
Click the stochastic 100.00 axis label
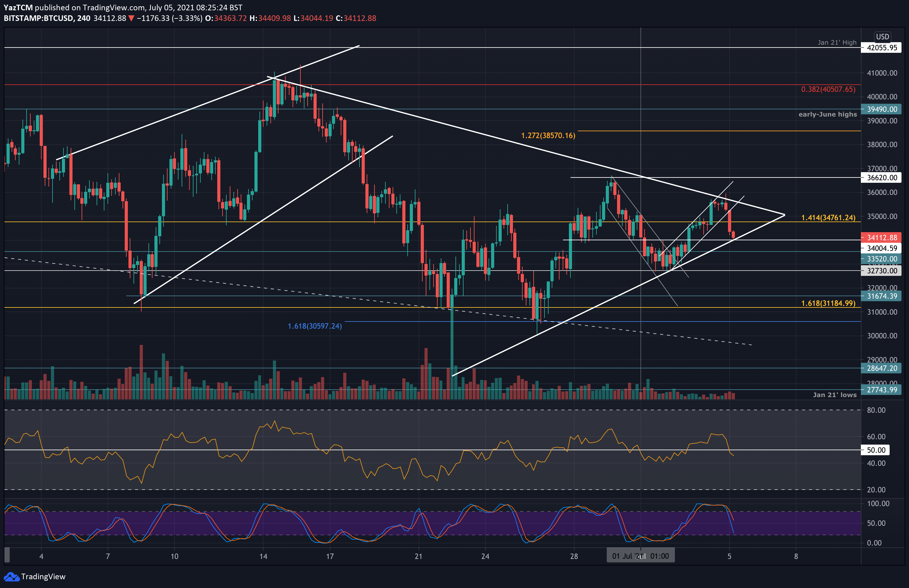(x=878, y=504)
